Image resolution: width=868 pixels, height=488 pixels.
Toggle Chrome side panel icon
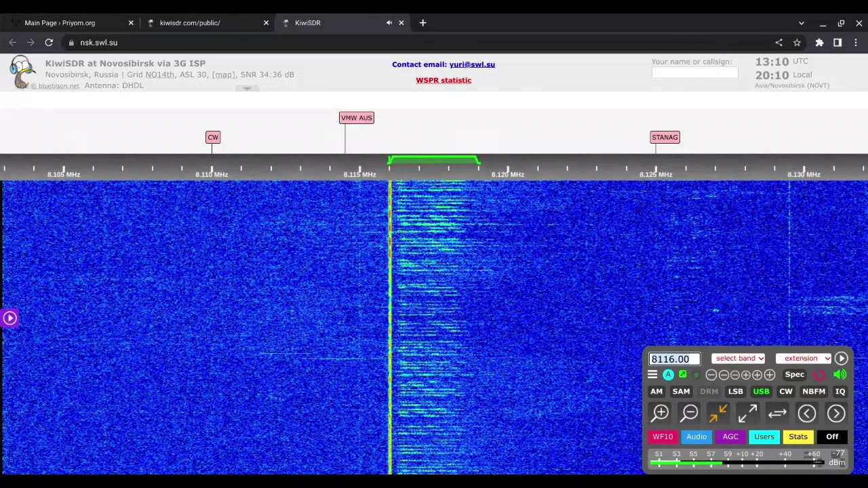(x=837, y=42)
